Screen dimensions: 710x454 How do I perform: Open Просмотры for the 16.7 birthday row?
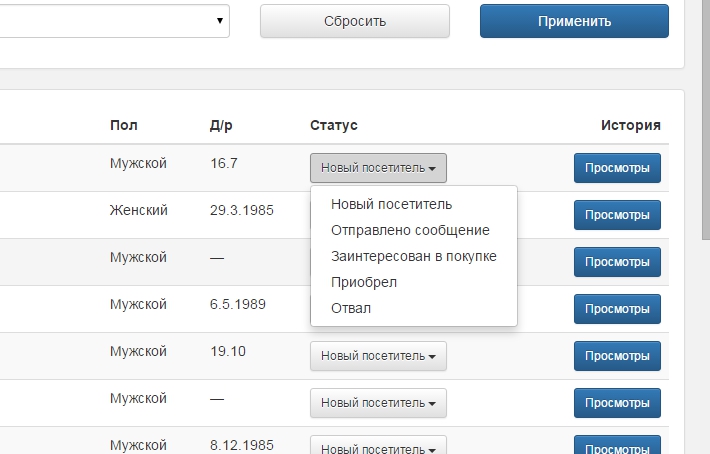click(617, 168)
